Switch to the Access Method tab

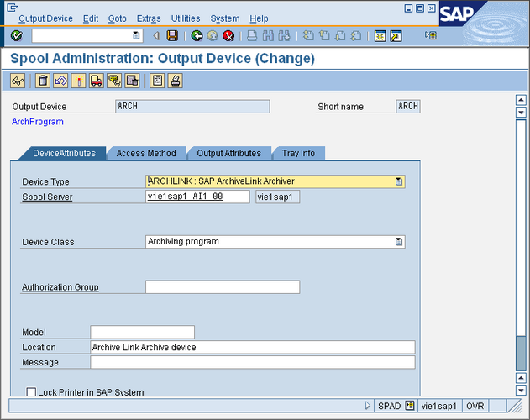point(146,153)
